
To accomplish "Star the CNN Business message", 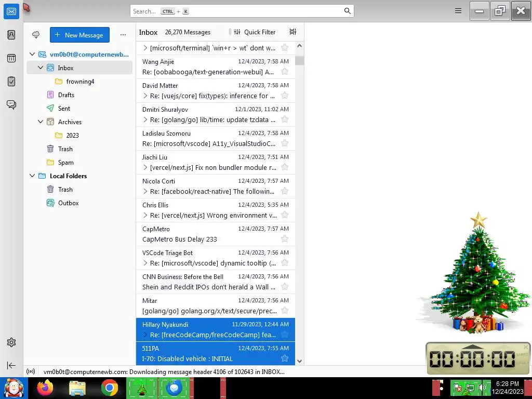I will click(285, 287).
